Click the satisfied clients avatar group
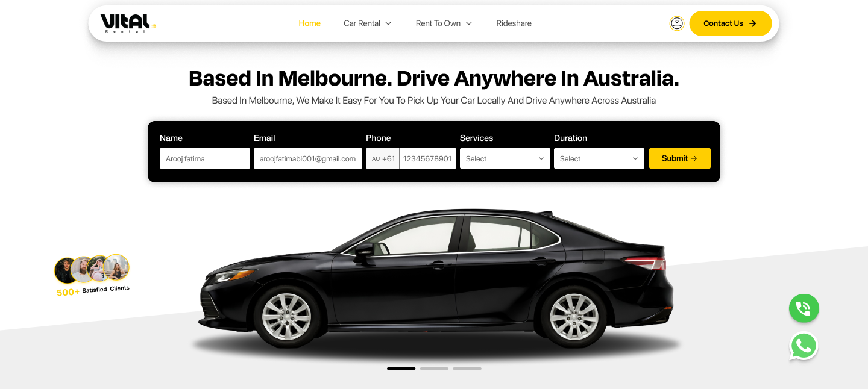The width and height of the screenshot is (868, 389). [x=92, y=269]
